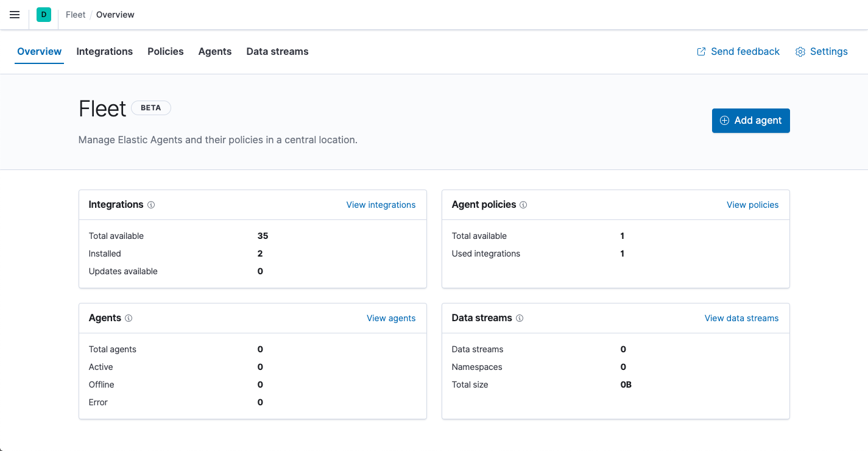Select the Overview tab
This screenshot has height=451, width=868.
[39, 51]
